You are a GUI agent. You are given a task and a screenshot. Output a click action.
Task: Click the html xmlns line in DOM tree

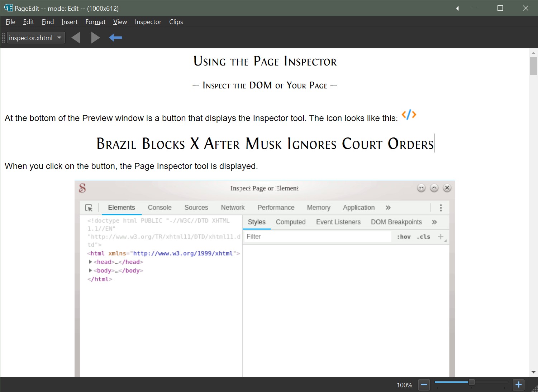tap(163, 253)
